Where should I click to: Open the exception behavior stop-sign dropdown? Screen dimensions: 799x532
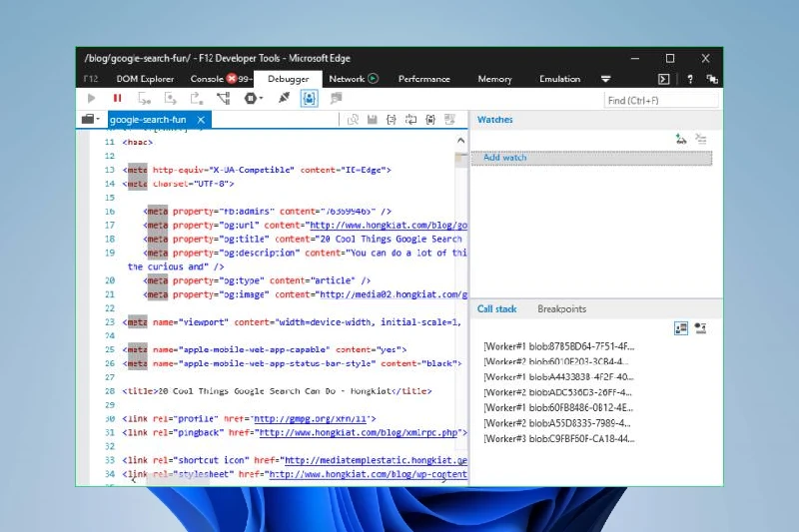(x=253, y=98)
